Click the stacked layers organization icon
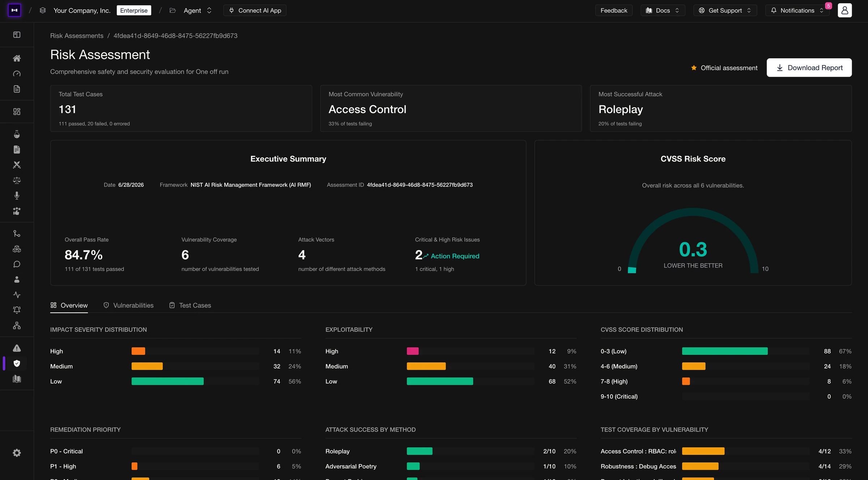The width and height of the screenshot is (868, 480). pyautogui.click(x=43, y=10)
